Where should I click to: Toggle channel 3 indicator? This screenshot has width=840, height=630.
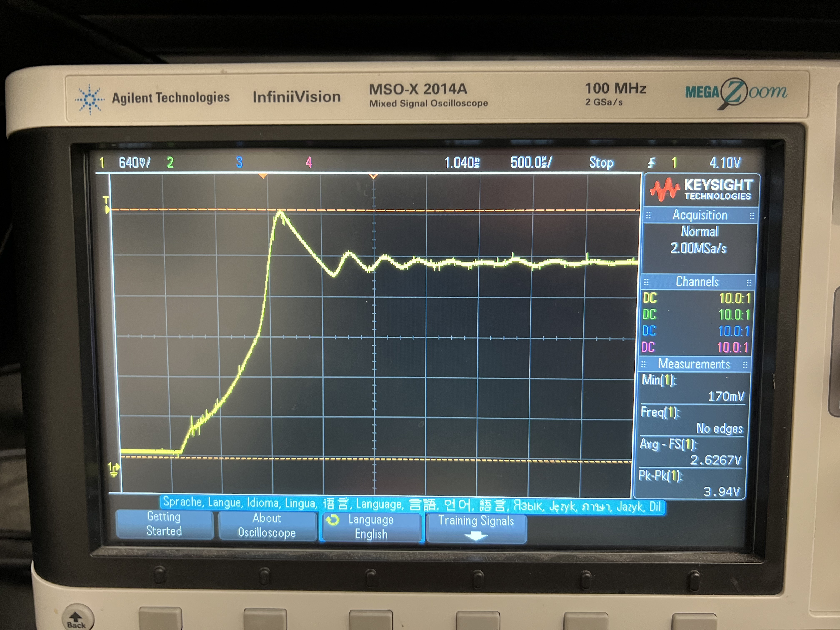click(x=239, y=162)
